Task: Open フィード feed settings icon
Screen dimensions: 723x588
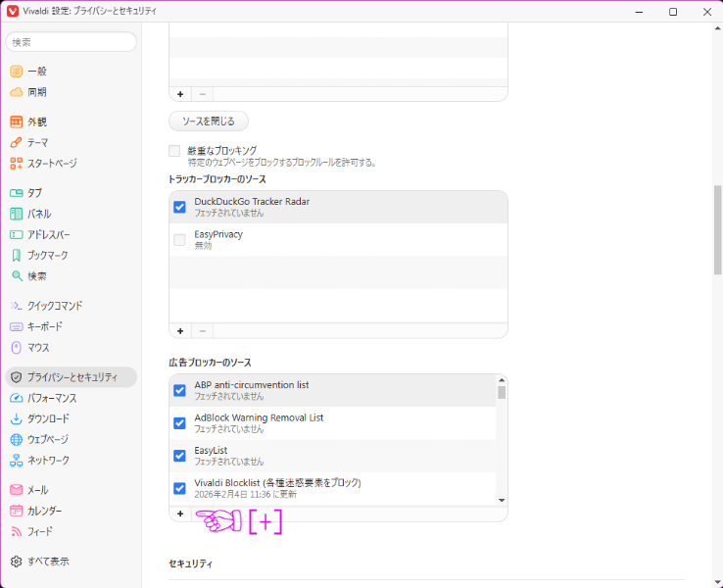Action: click(16, 531)
